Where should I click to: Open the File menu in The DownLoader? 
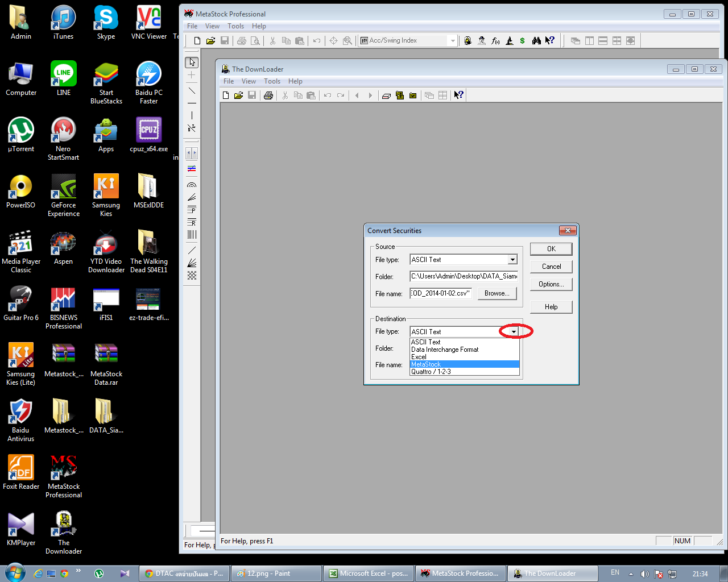[229, 81]
